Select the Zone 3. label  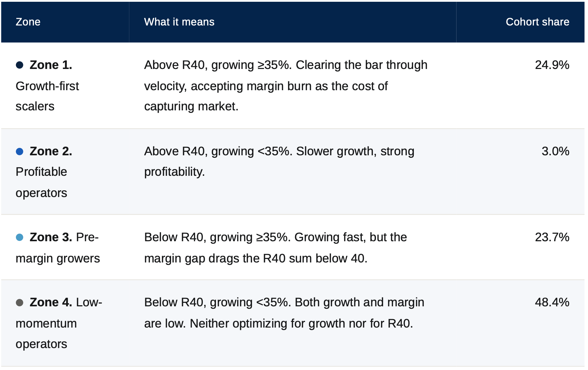pyautogui.click(x=51, y=237)
